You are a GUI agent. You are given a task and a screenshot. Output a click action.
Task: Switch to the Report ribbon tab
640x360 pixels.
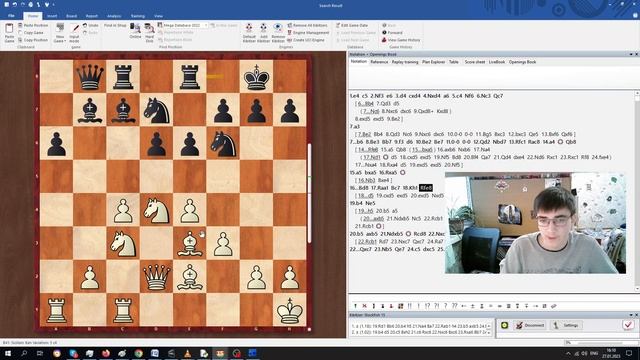click(x=92, y=16)
